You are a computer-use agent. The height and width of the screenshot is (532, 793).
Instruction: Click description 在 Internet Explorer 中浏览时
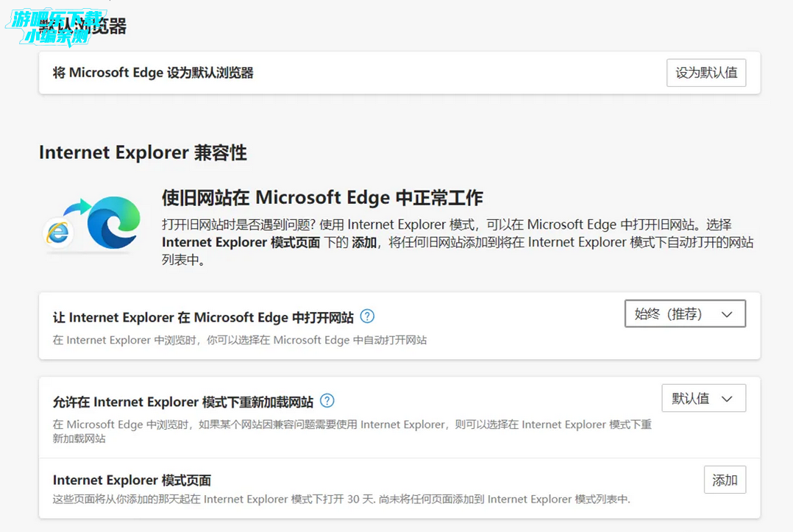click(240, 340)
